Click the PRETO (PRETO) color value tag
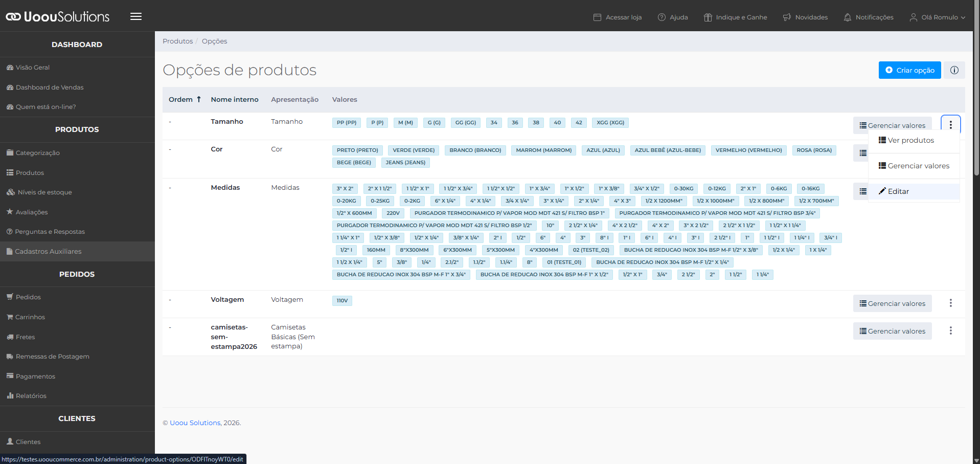The width and height of the screenshot is (980, 464). 357,150
